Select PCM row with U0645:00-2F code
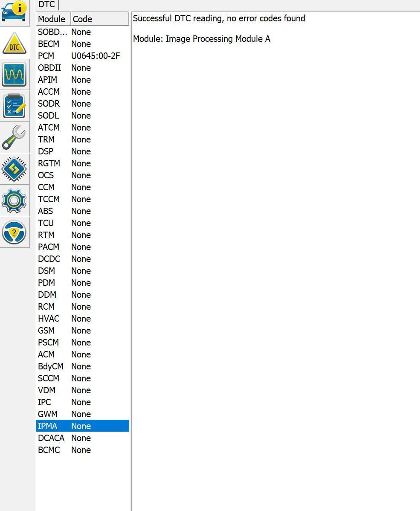 (x=82, y=56)
